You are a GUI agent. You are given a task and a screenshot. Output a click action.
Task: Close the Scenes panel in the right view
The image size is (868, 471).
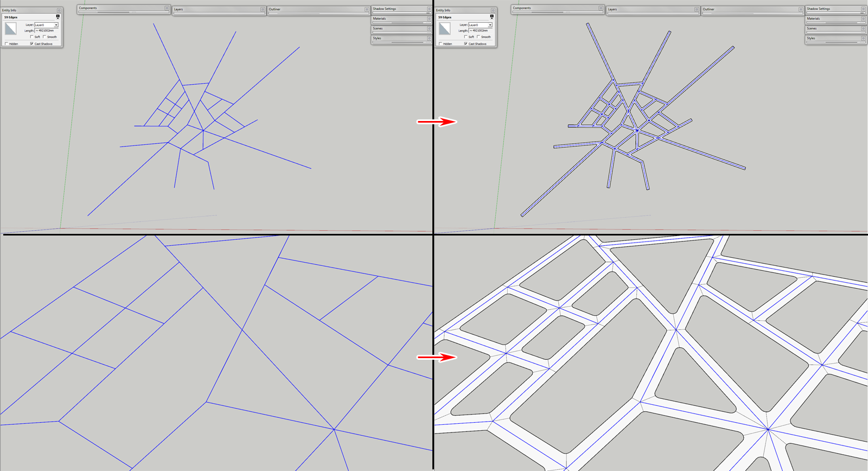863,28
